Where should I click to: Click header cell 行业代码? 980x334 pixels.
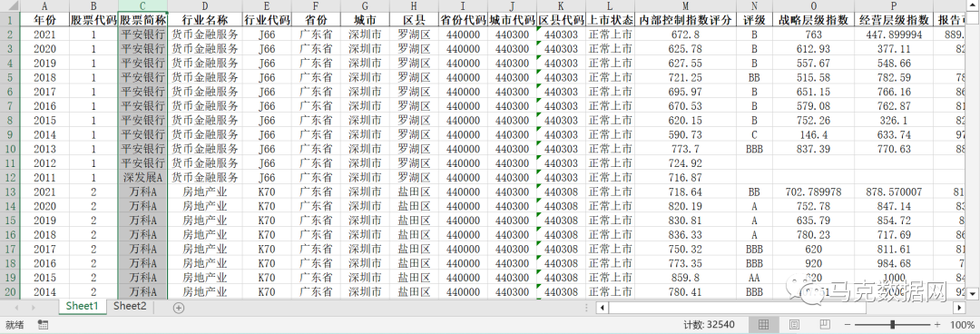click(x=267, y=19)
